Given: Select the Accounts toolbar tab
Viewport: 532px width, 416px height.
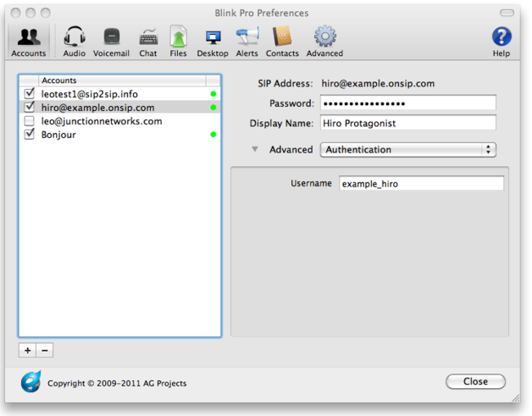Looking at the screenshot, I should point(29,41).
